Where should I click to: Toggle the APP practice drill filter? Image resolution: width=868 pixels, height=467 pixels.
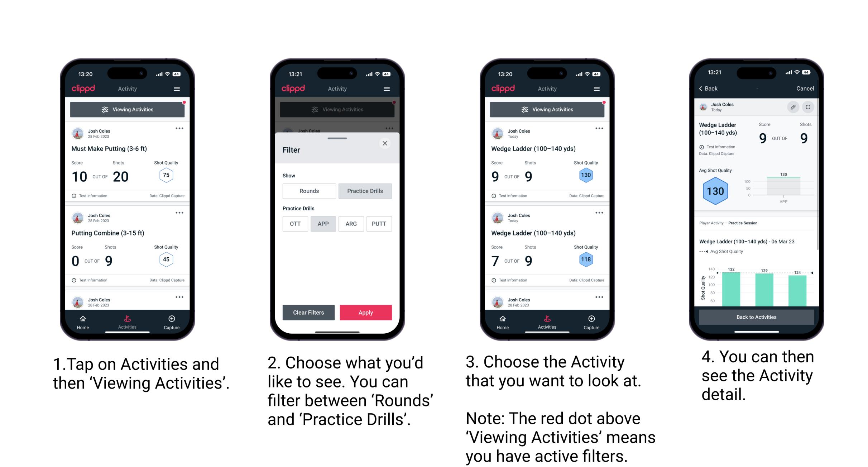323,224
